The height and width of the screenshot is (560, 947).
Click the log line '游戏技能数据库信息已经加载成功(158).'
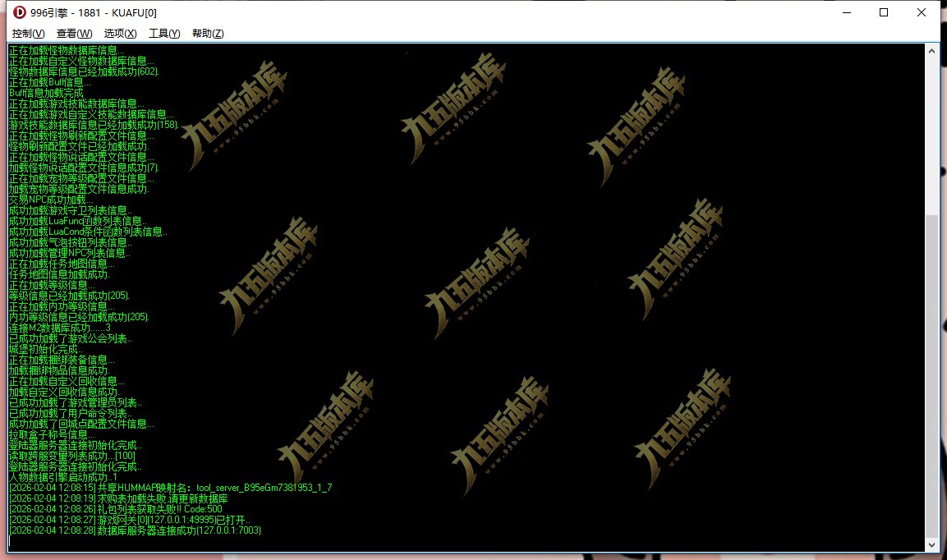pyautogui.click(x=94, y=125)
